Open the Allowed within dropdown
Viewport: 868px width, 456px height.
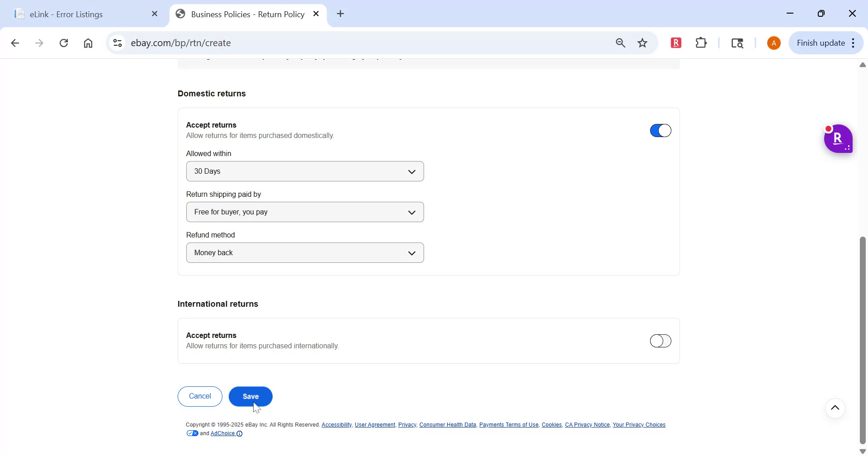(305, 171)
